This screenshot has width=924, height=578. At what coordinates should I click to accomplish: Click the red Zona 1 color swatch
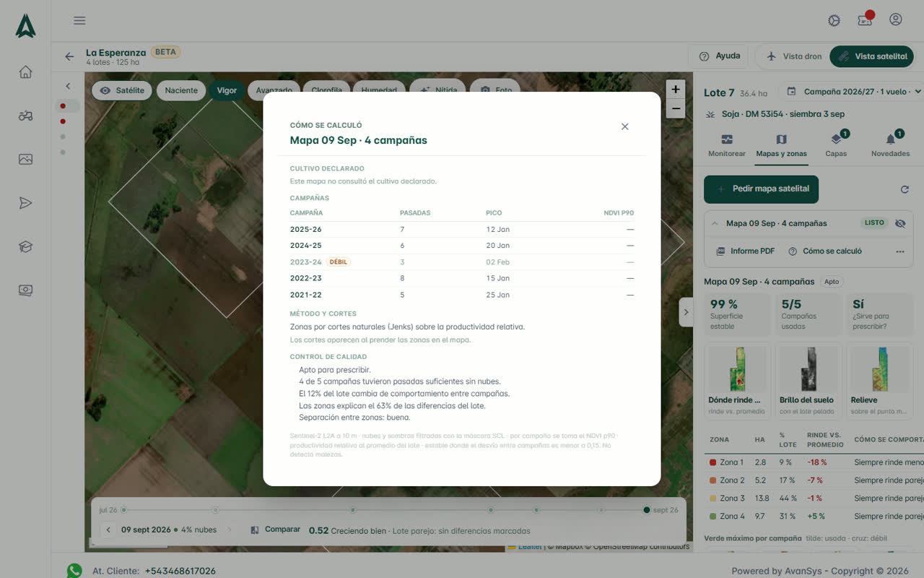(x=712, y=462)
